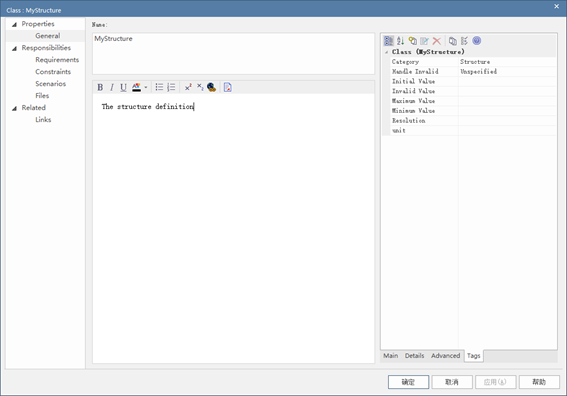567x396 pixels.
Task: Open the Requirements page
Action: [57, 60]
